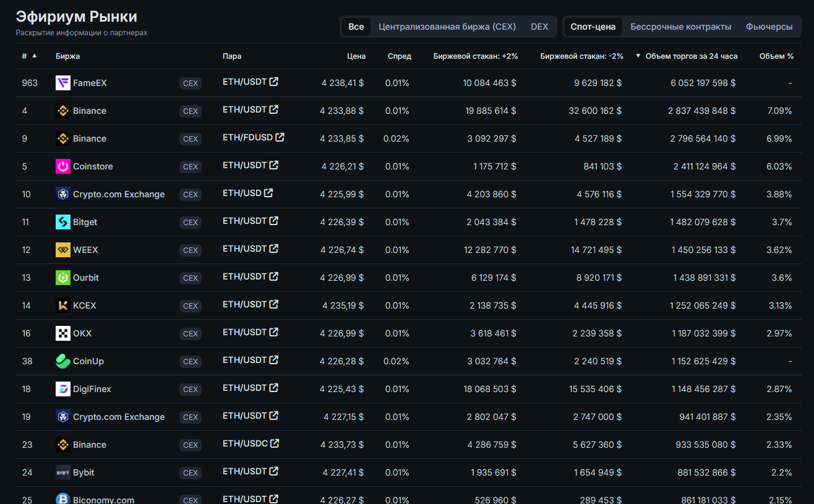Select the Все filter tab
Viewport: 814px width, 504px height.
pyautogui.click(x=356, y=27)
